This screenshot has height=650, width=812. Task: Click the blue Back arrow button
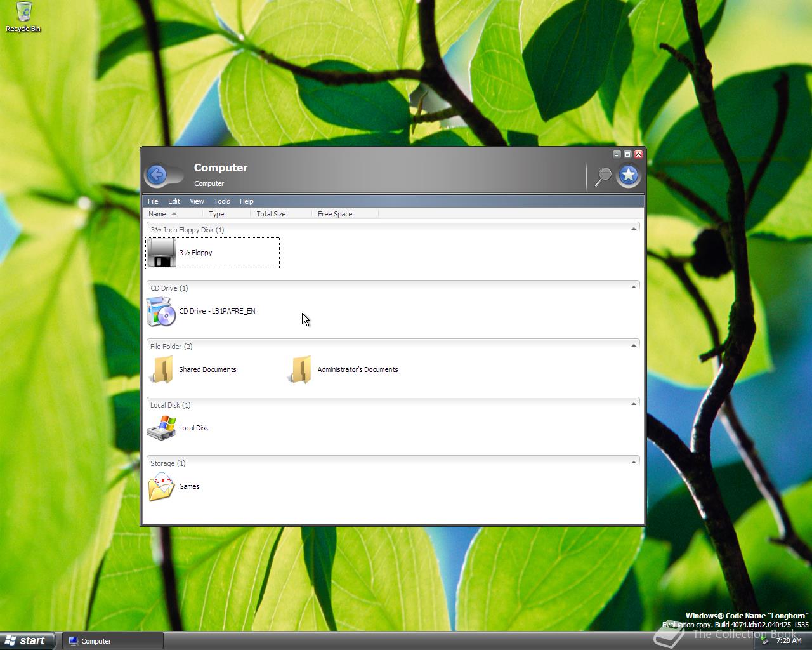157,175
